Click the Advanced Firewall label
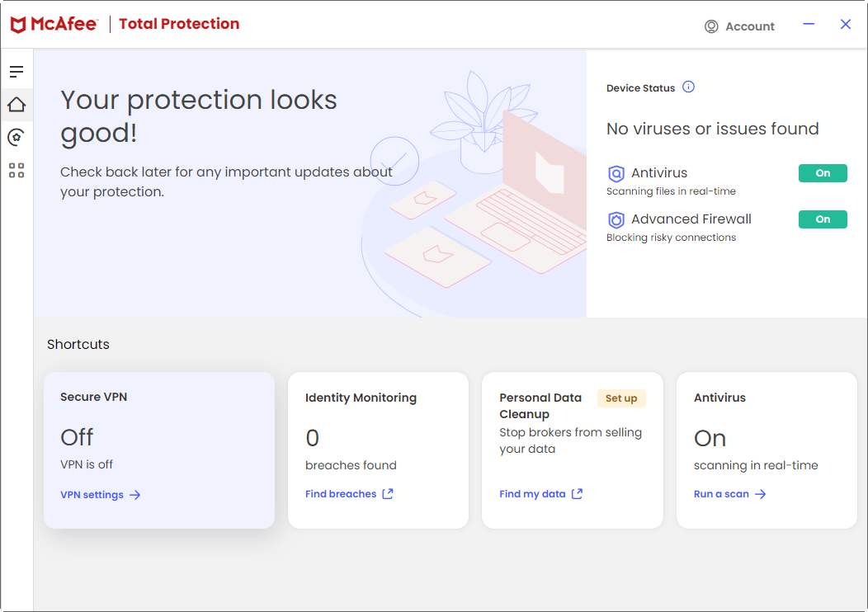The image size is (868, 612). [691, 219]
